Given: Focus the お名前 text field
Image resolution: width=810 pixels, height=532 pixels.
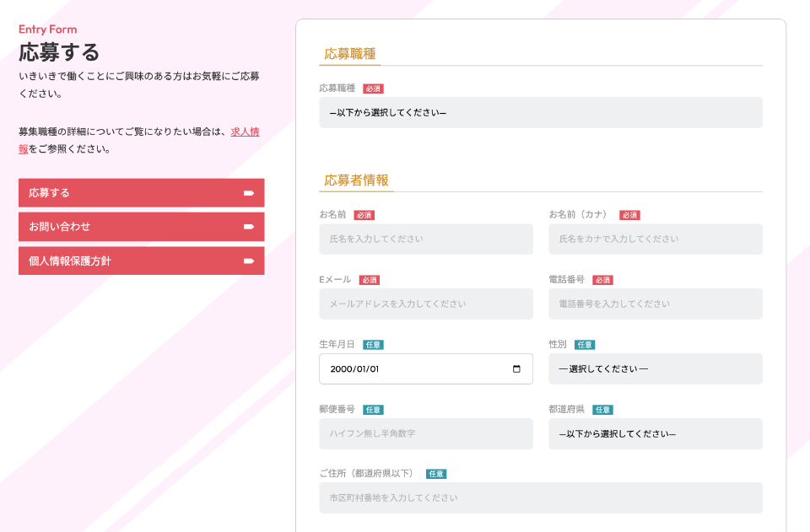Looking at the screenshot, I should coord(425,239).
